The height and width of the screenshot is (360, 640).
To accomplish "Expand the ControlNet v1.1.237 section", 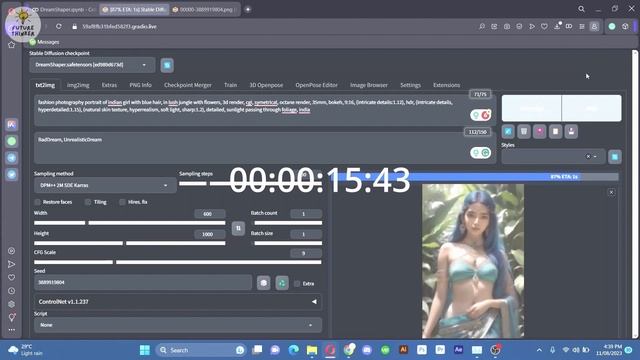I will (x=178, y=302).
